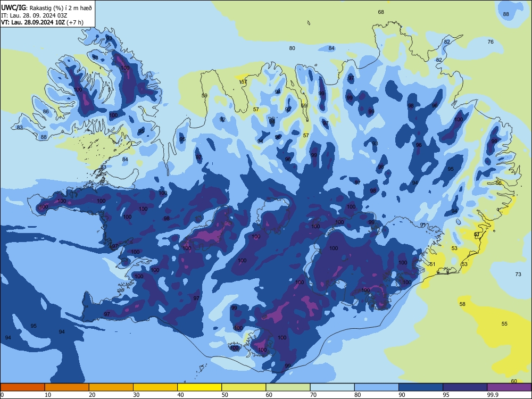Image resolution: width=532 pixels, height=399 pixels.
Task: Click the '86' value in the Westfjords
Action: (x=46, y=111)
